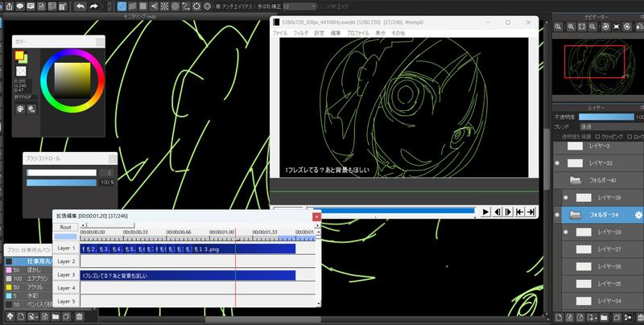
Task: Click the speech bubble icon in the toolbar
Action: (x=19, y=6)
